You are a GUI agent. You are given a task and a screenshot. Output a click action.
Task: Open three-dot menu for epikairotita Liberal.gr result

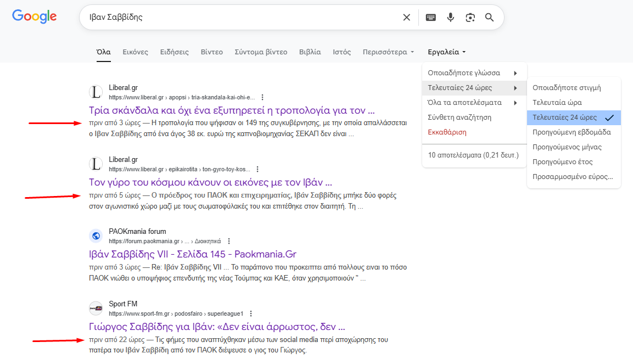(x=257, y=169)
